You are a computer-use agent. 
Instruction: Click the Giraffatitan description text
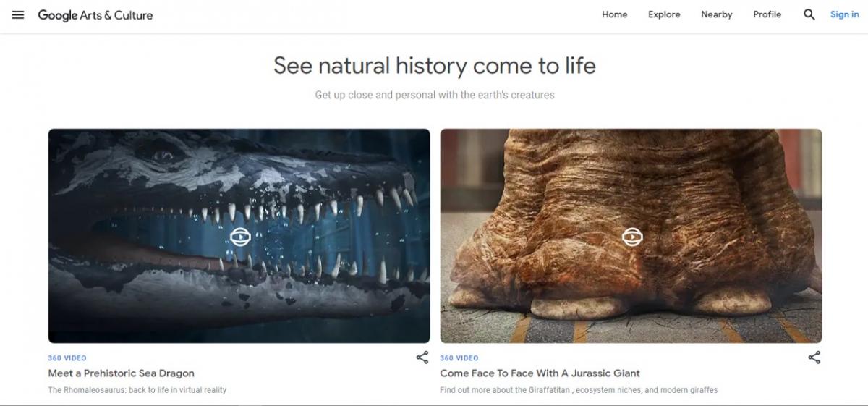579,390
